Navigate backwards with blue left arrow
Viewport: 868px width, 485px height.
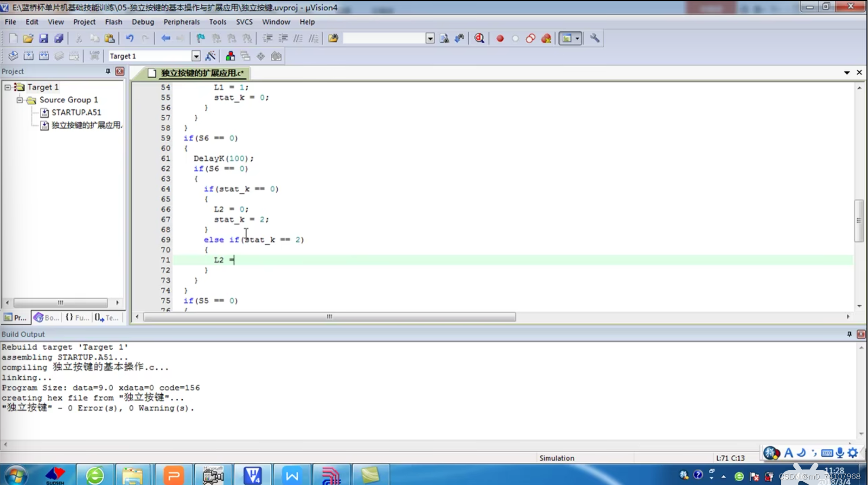point(166,38)
